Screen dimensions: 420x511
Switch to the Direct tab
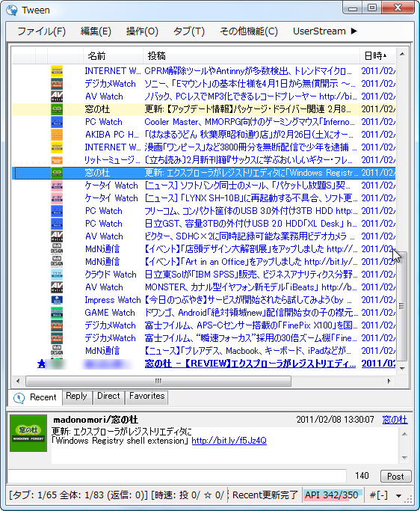tap(108, 396)
